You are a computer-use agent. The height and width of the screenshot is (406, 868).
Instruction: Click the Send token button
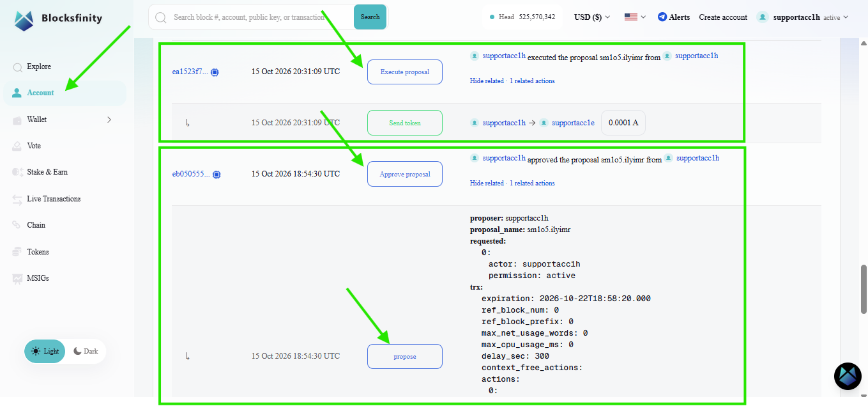405,123
